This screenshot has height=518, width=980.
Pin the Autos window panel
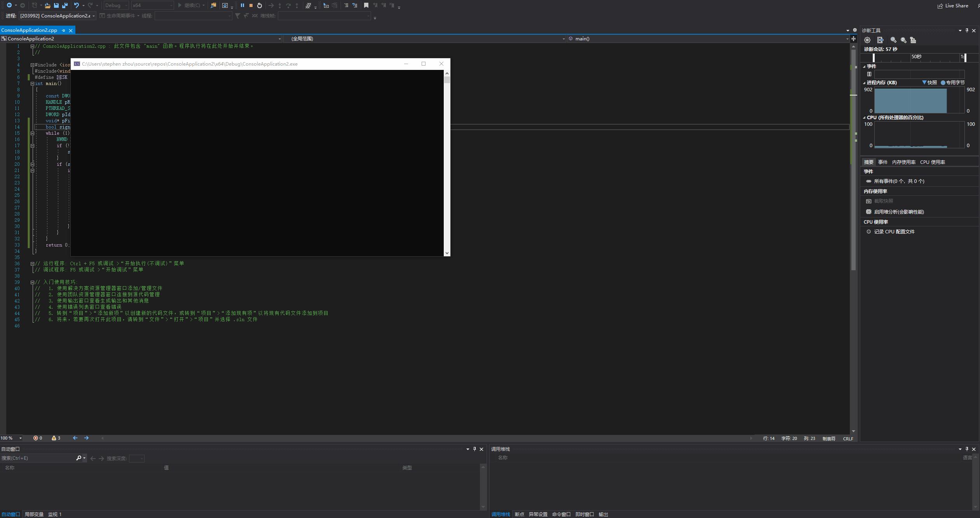[474, 449]
